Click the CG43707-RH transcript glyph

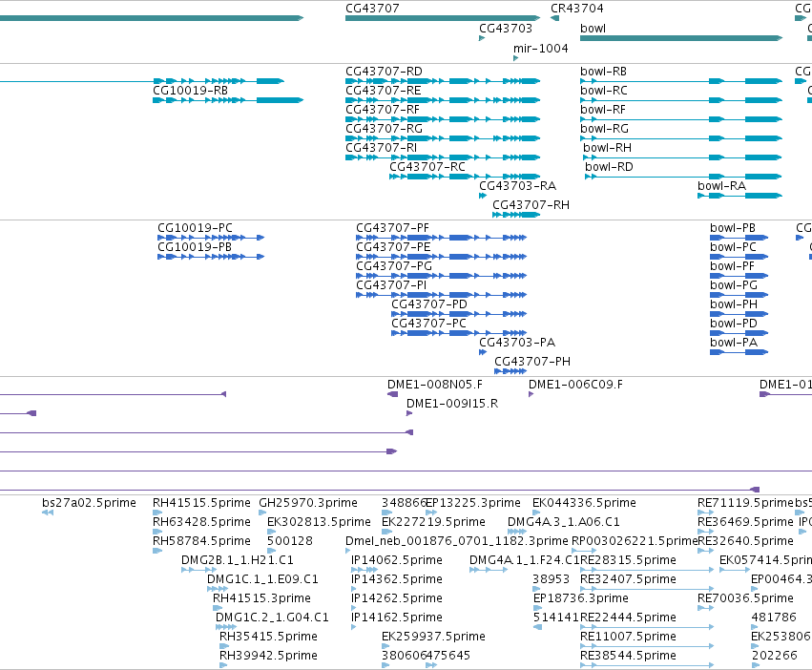[x=516, y=215]
